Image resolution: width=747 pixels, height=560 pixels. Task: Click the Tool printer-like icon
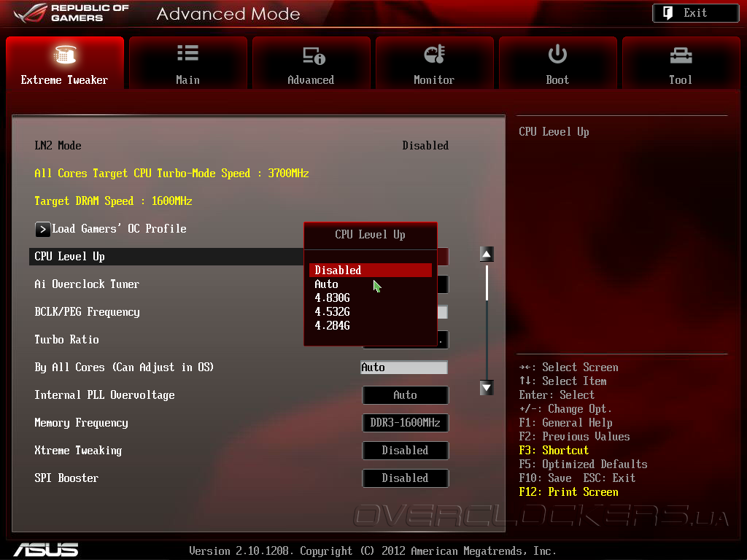pos(681,55)
